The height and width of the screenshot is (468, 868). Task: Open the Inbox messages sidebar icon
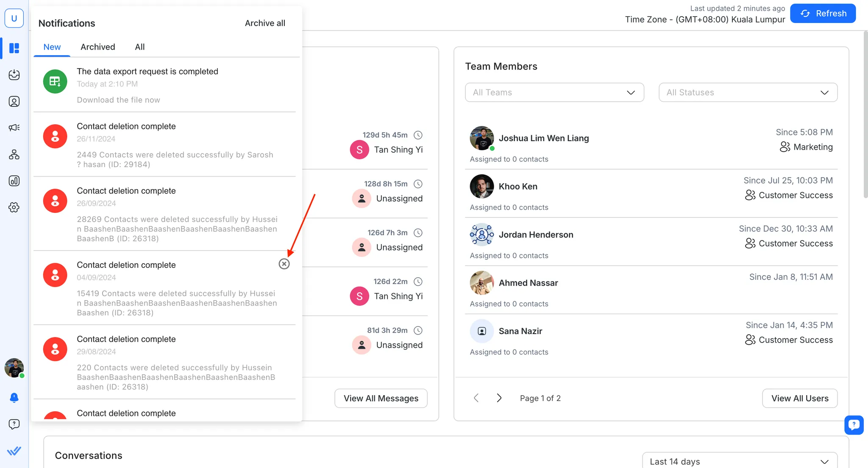(x=14, y=75)
